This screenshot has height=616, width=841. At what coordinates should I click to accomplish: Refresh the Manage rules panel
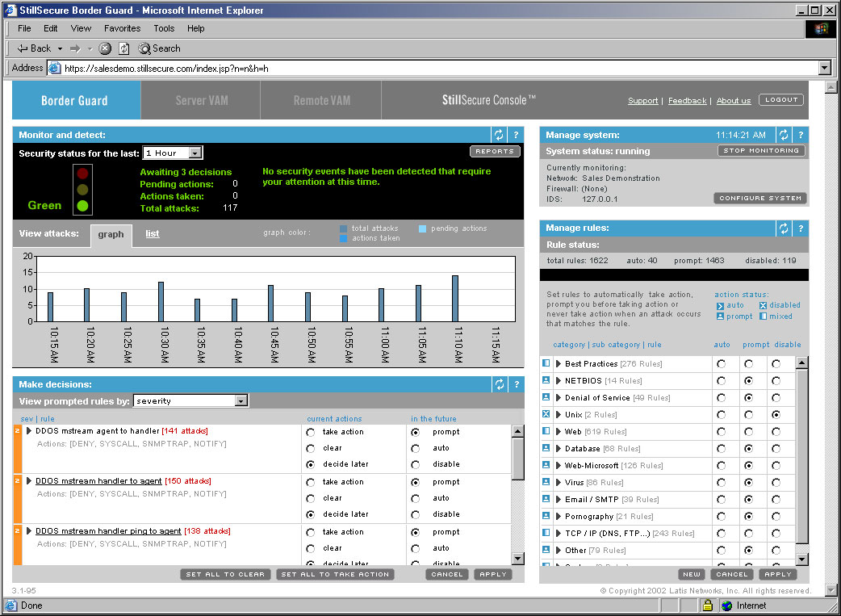784,228
